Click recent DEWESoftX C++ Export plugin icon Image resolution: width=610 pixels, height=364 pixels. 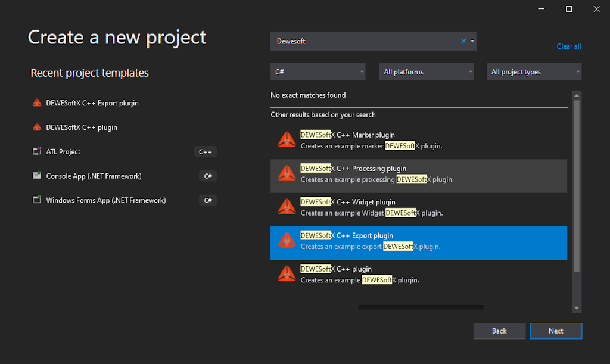click(x=37, y=102)
